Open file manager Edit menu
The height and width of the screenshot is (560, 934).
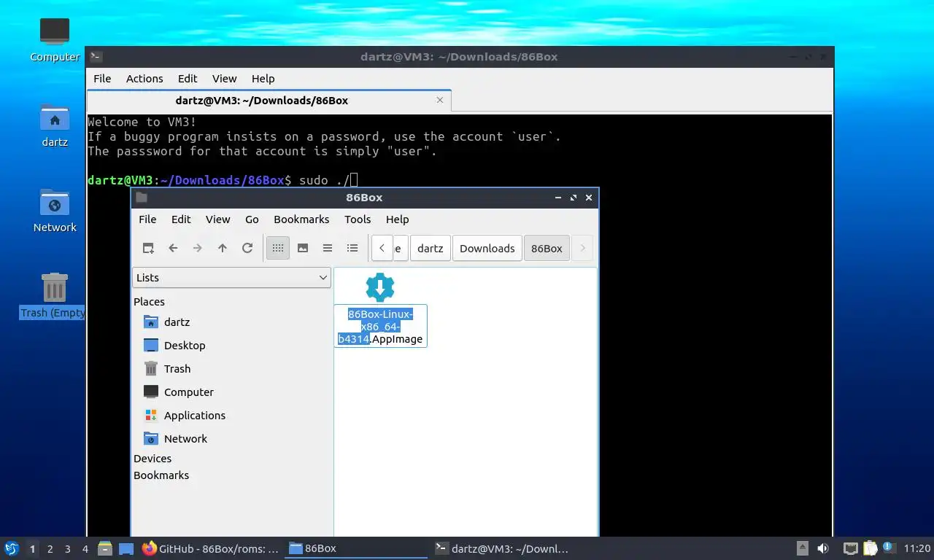(x=181, y=219)
